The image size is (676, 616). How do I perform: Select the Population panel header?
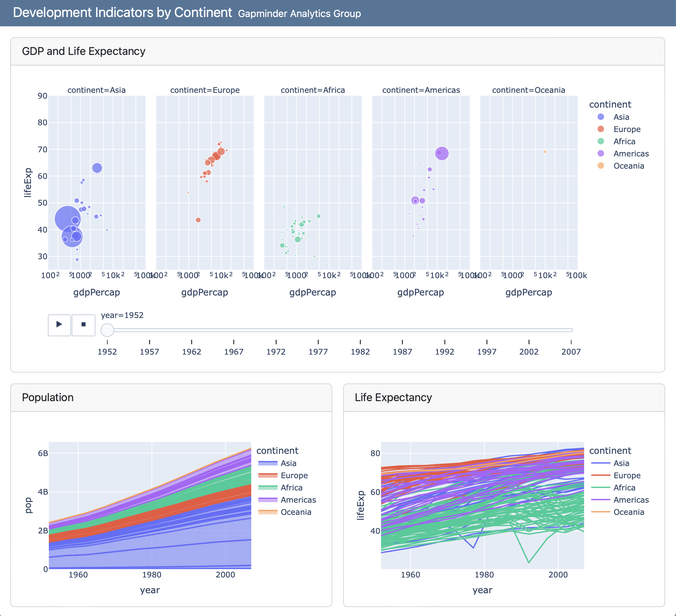pyautogui.click(x=47, y=398)
